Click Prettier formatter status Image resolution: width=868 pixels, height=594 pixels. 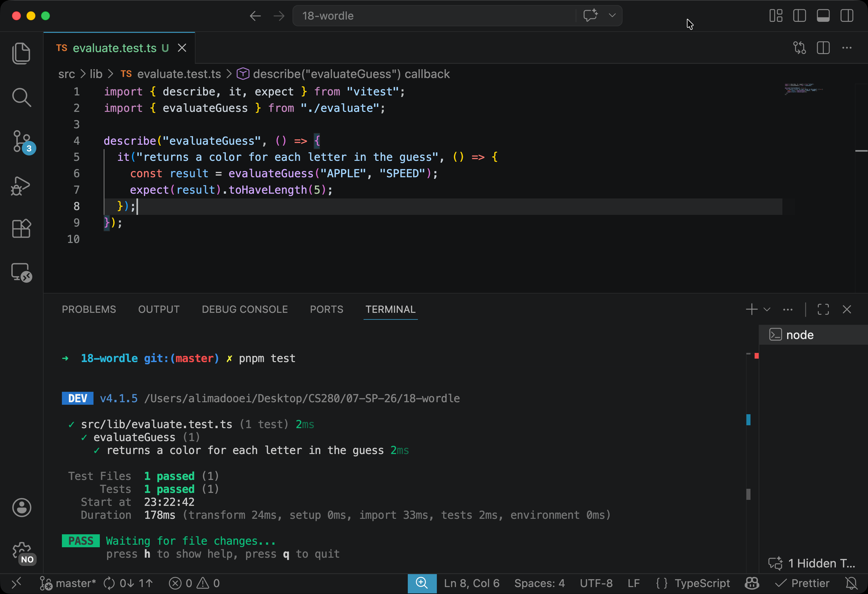point(802,583)
